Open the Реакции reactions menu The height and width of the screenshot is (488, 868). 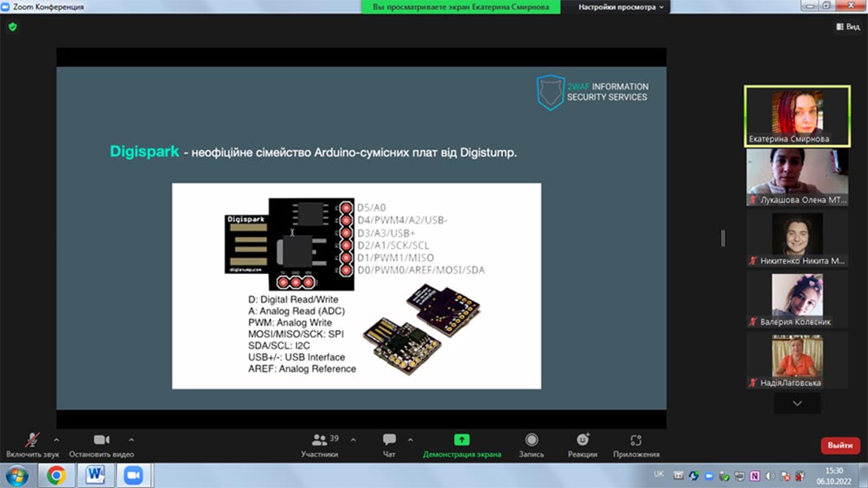coord(582,446)
